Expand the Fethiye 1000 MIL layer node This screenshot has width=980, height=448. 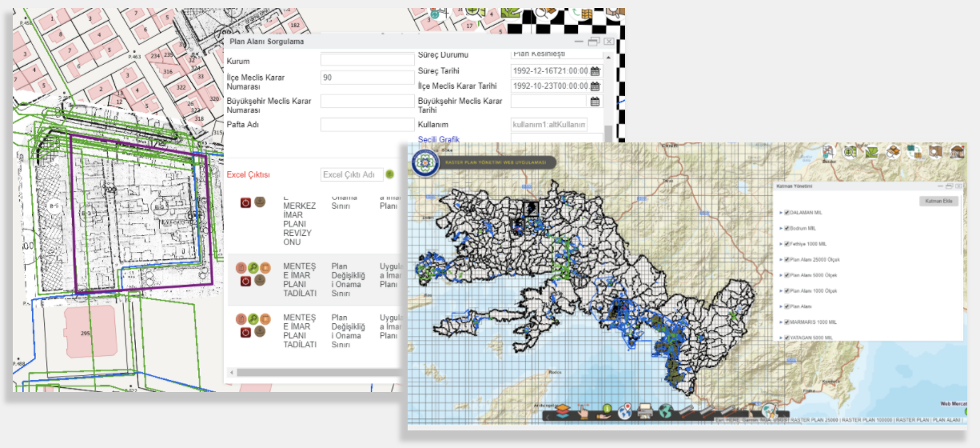pos(781,243)
